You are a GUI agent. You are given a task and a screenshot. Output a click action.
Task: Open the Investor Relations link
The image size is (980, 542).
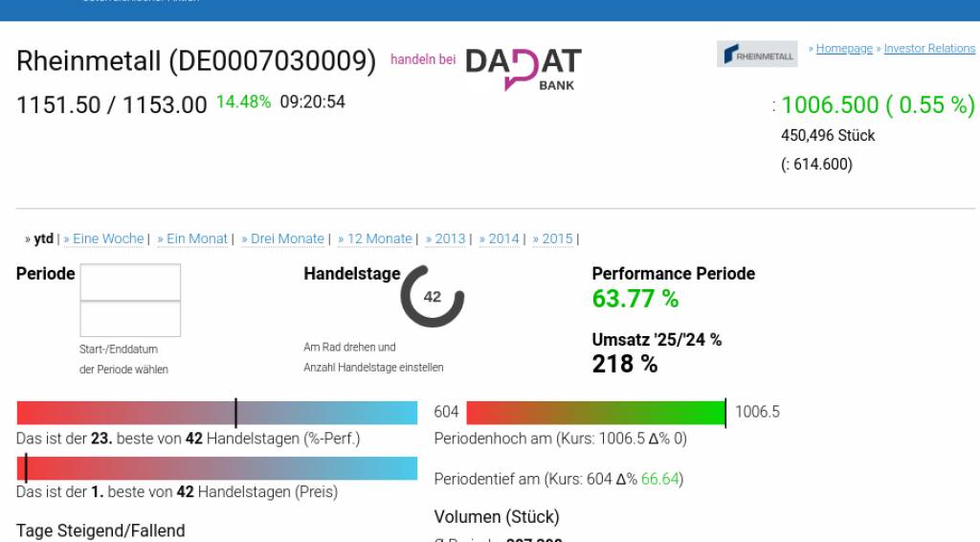point(929,49)
